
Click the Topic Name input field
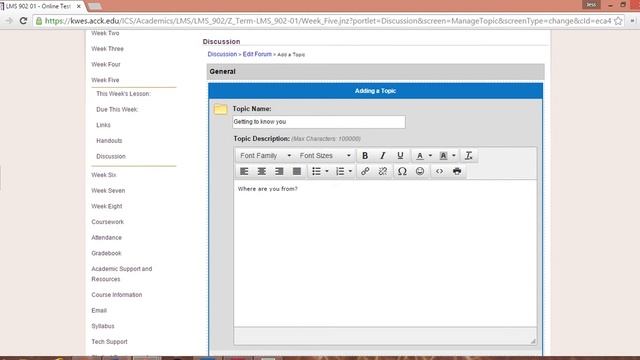[319, 122]
